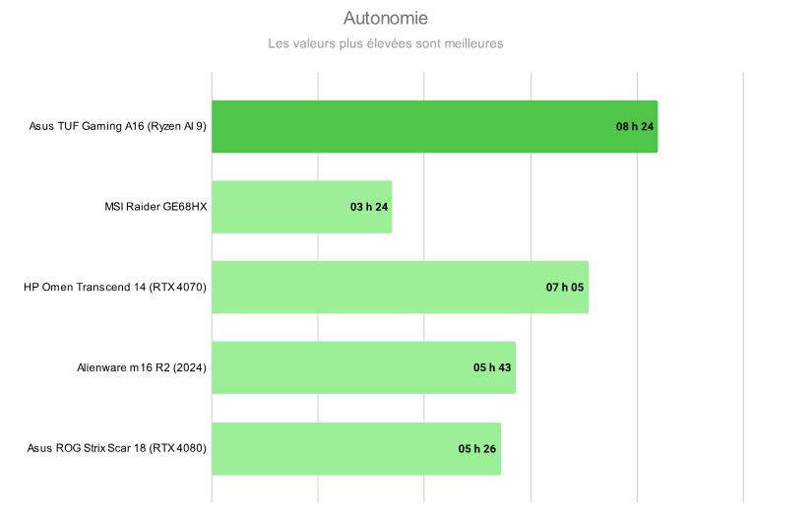Screen dimensions: 812x527
Task: Select the 03 h 24 value label
Action: pyautogui.click(x=369, y=207)
